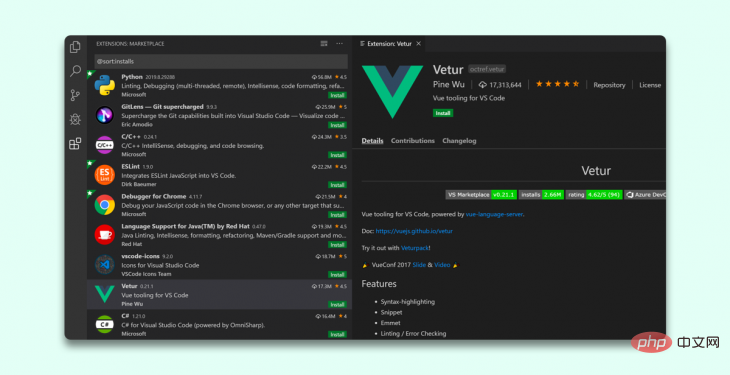Viewport: 730px width, 375px height.
Task: Select the Debugger for Chrome title
Action: click(154, 197)
